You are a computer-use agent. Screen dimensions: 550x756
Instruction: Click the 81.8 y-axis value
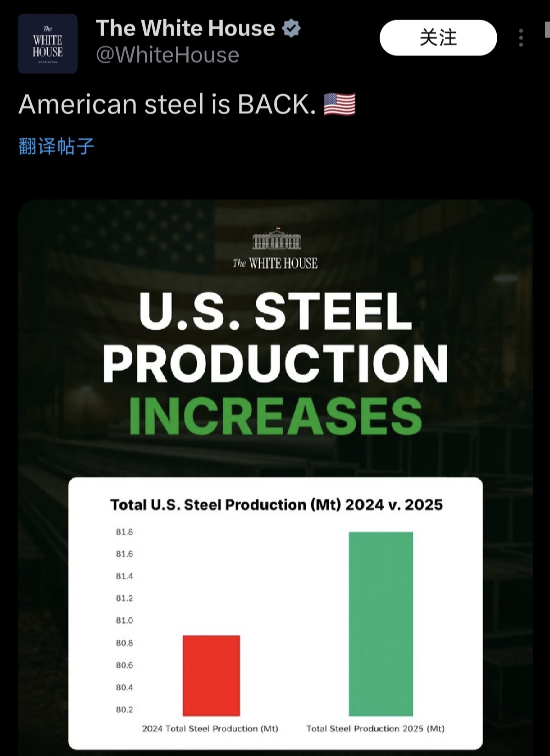tap(124, 532)
